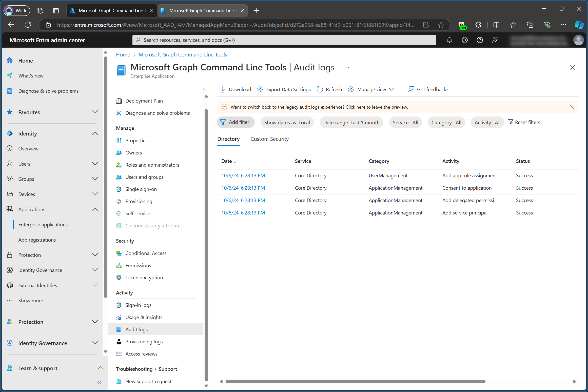The width and height of the screenshot is (588, 392).
Task: Click the Download icon for audit logs
Action: coord(223,89)
